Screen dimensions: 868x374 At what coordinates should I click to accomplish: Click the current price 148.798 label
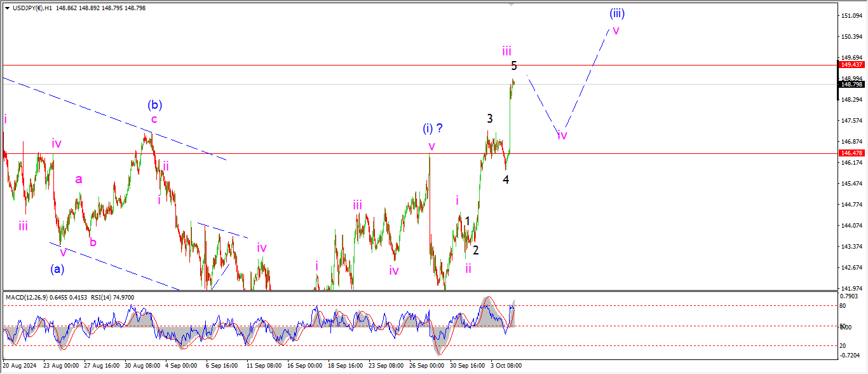coord(851,84)
